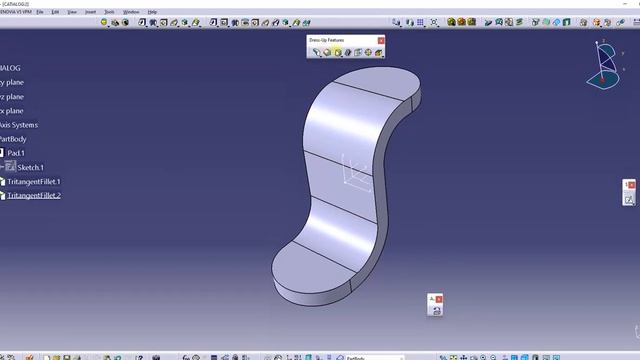Select Pad.1 in the tree
The width and height of the screenshot is (640, 360).
[16, 153]
